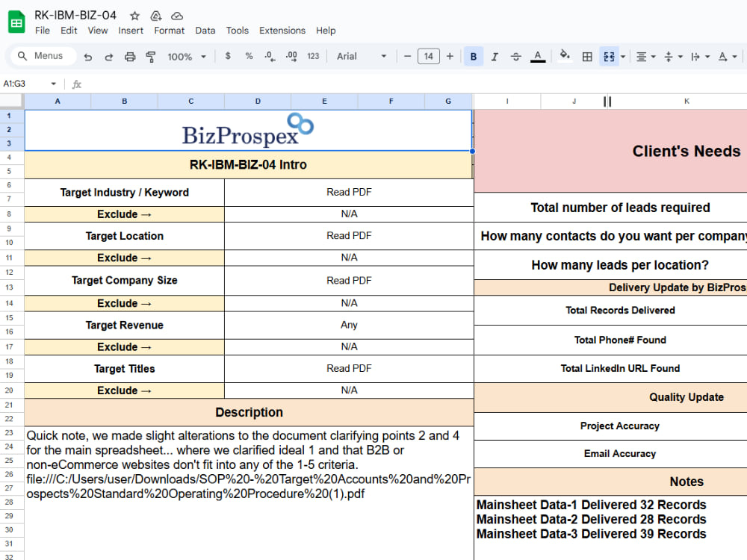Screen dimensions: 747x560
Task: Click the move-to-folder icon beside title
Action: 156,16
